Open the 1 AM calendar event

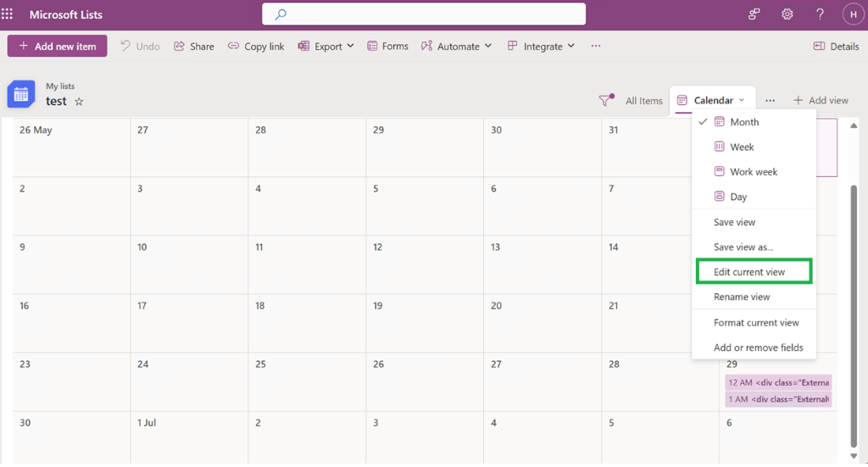point(778,399)
